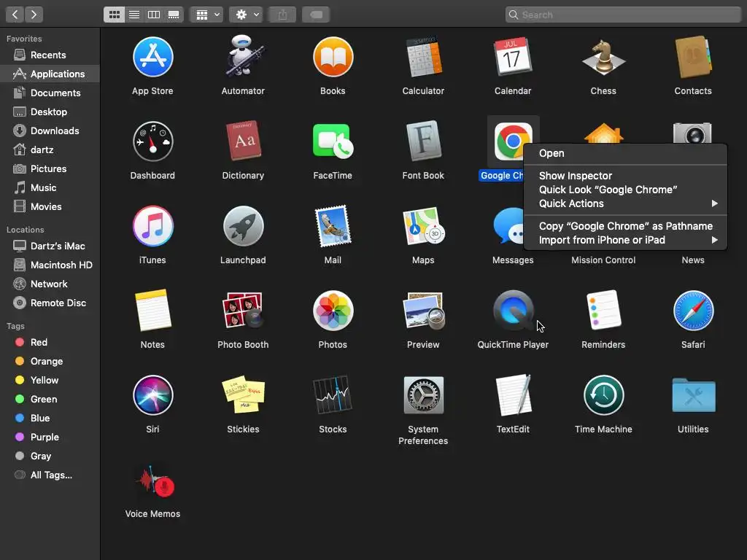The height and width of the screenshot is (560, 747).
Task: Open Documents in the sidebar
Action: [x=50, y=93]
